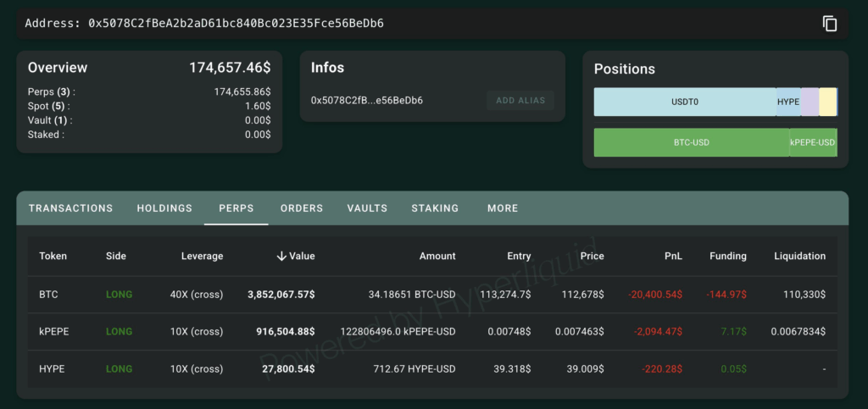This screenshot has width=868, height=409.
Task: Click the green BTC-USD position bar
Action: 691,142
